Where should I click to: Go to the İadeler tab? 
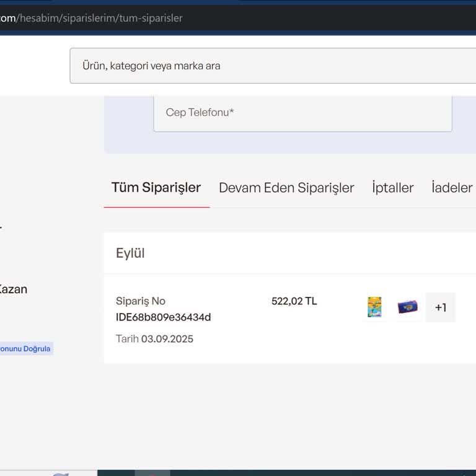pyautogui.click(x=452, y=188)
